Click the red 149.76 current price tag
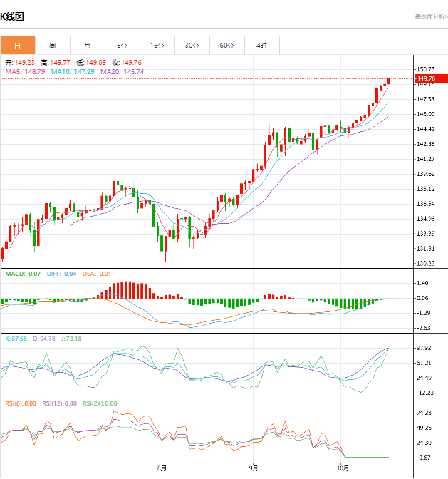The height and width of the screenshot is (479, 448). pos(430,78)
